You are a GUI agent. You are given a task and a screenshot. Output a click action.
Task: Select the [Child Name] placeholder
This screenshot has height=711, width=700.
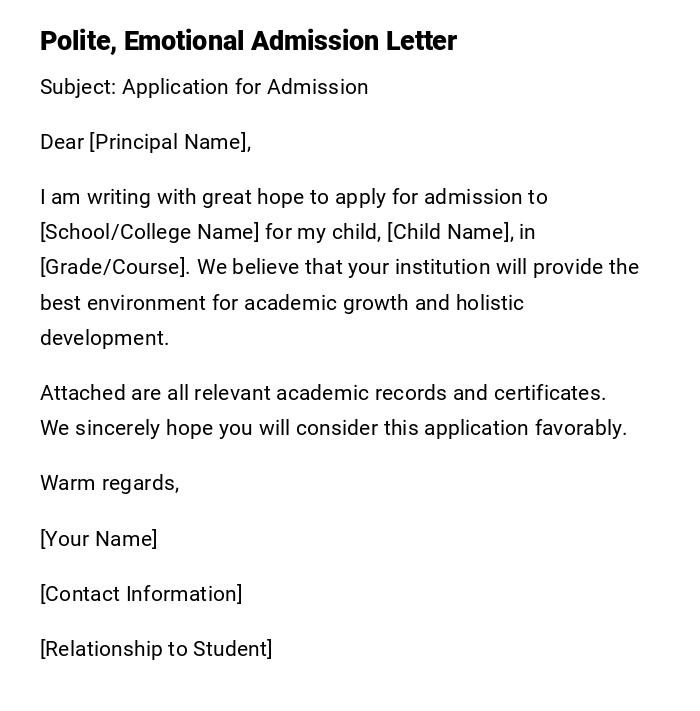(449, 232)
